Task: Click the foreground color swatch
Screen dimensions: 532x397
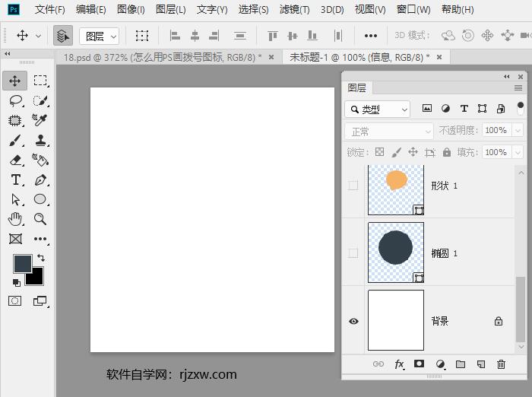Action: click(23, 263)
